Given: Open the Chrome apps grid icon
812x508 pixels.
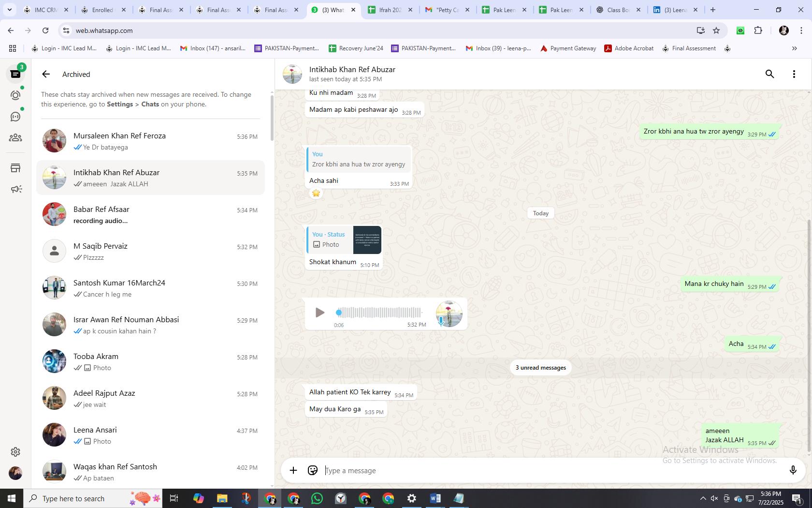Looking at the screenshot, I should point(13,48).
